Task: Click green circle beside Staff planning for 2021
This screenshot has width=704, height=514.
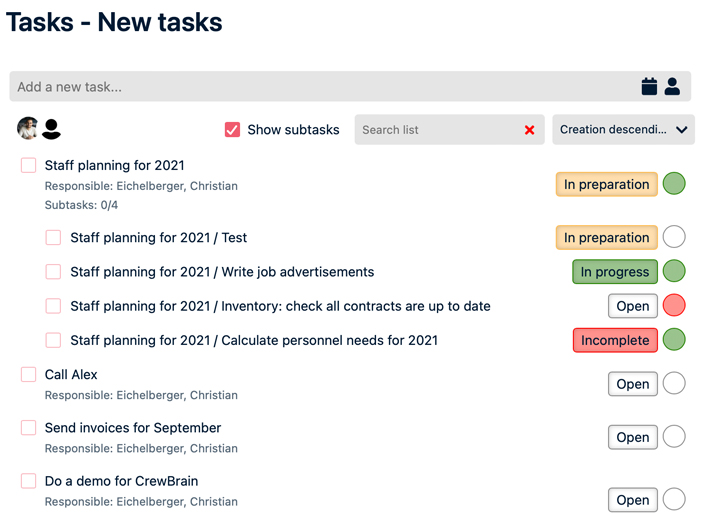Action: (674, 183)
